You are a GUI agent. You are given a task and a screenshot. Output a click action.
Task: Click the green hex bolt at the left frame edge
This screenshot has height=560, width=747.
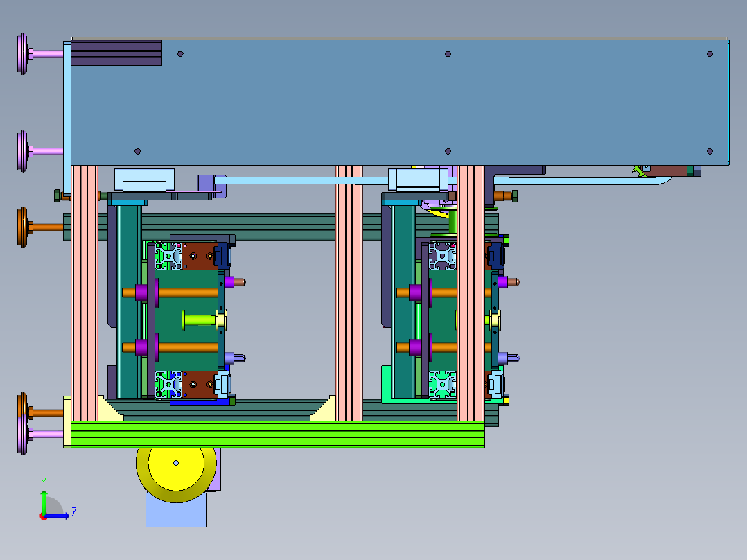coord(57,195)
